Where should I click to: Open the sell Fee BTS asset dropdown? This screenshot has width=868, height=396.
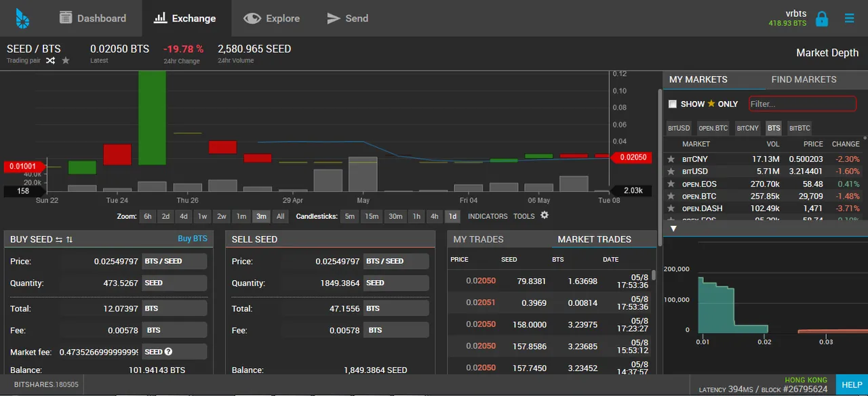coord(396,330)
